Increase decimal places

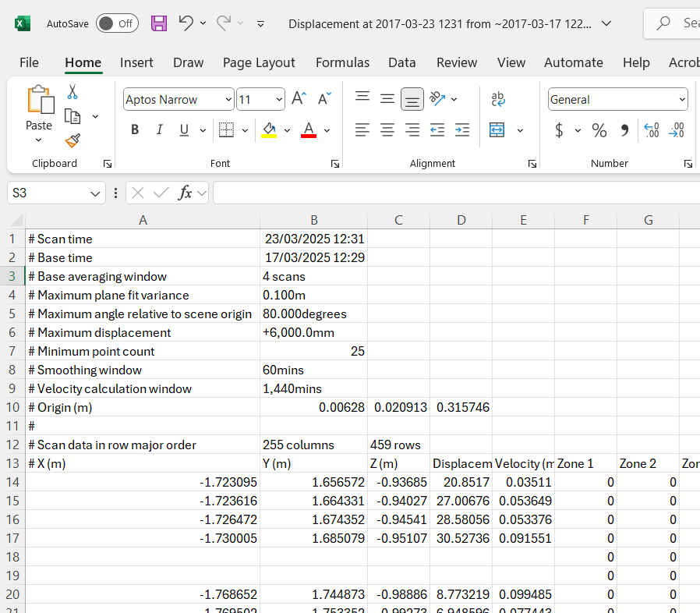652,130
